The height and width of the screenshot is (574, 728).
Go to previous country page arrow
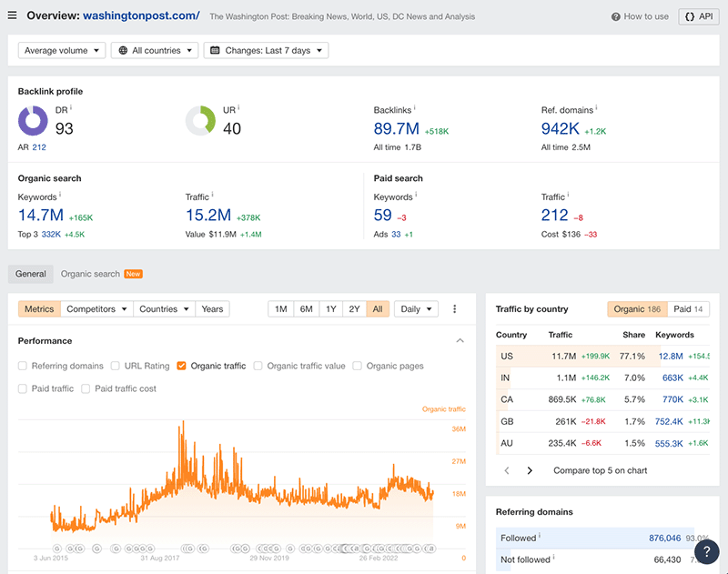(507, 470)
